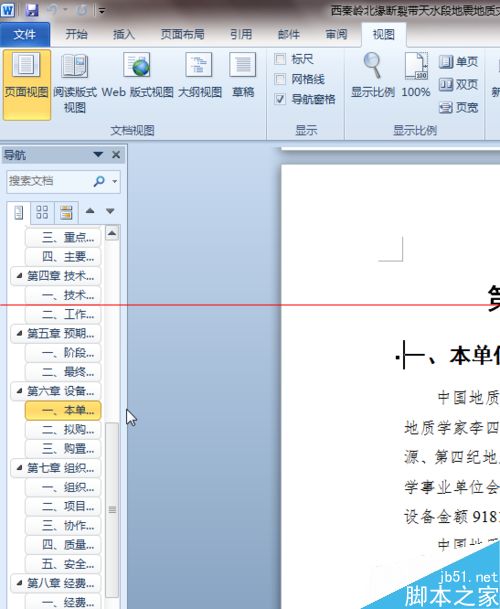Select 双页 two pages zoom

point(458,84)
